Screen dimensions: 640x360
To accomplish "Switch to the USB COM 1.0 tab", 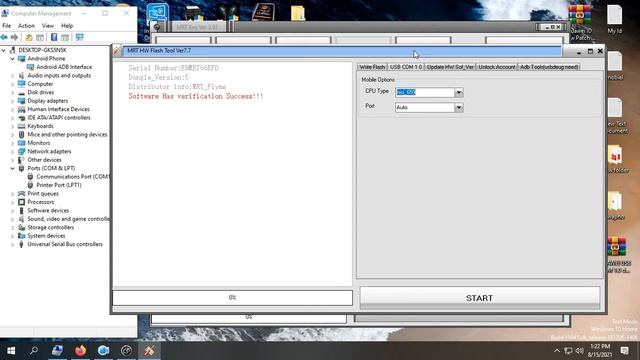I will [x=406, y=67].
